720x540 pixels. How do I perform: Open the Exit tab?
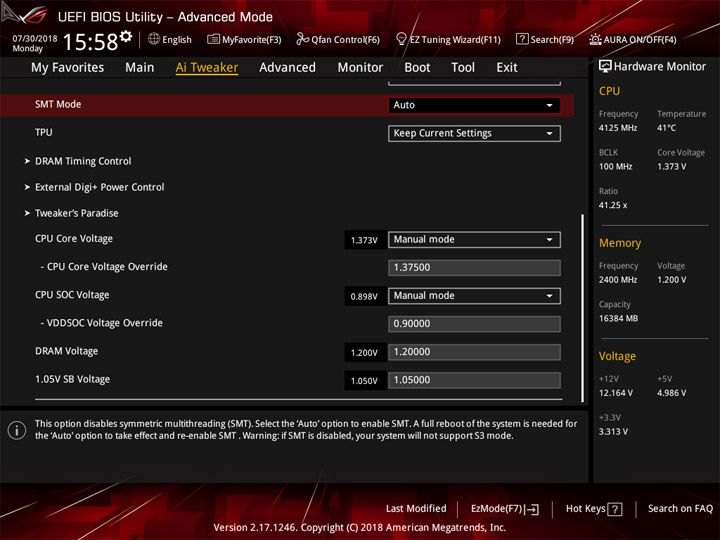coord(507,68)
